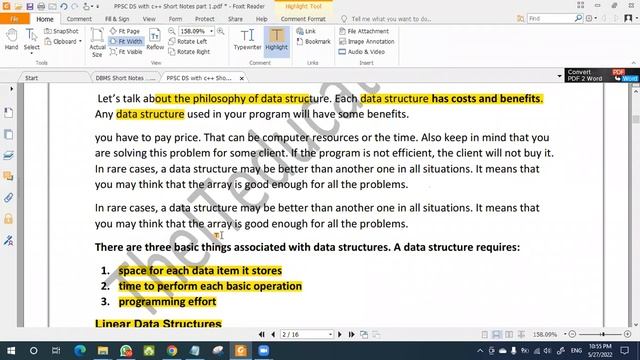Viewport: 640px width, 360px height.
Task: Add a File Attachment
Action: pyautogui.click(x=364, y=31)
